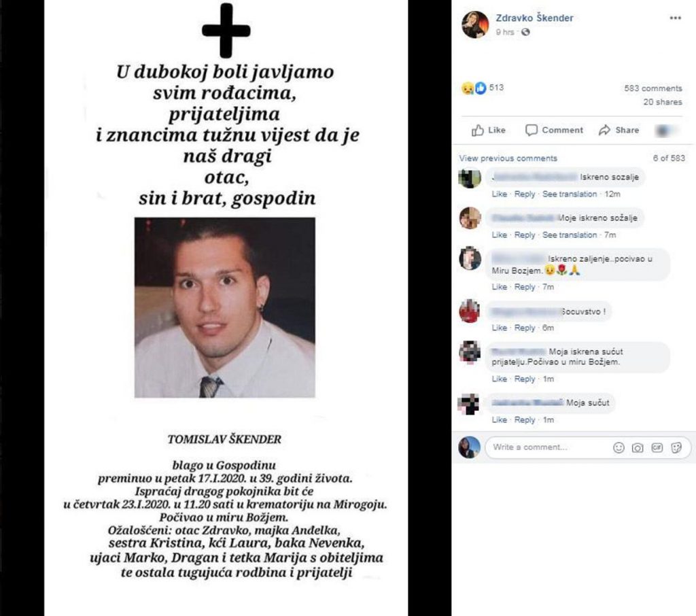Open the post options three-dot menu

point(675,18)
